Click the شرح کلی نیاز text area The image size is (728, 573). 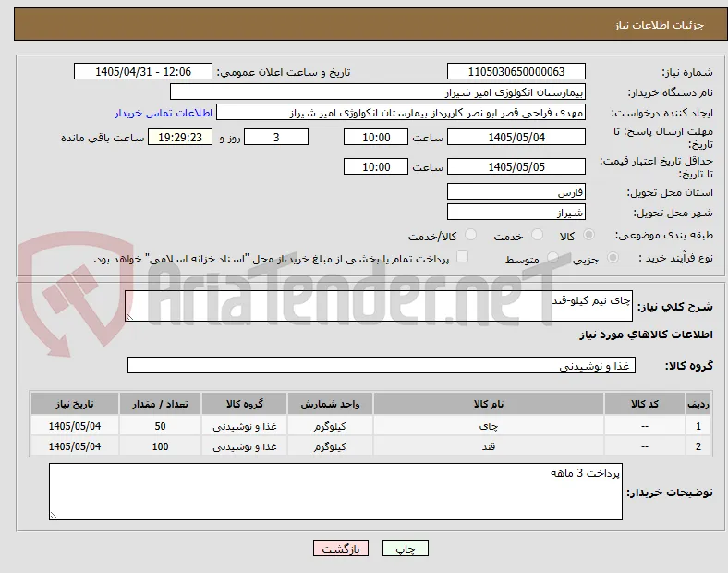pyautogui.click(x=379, y=306)
